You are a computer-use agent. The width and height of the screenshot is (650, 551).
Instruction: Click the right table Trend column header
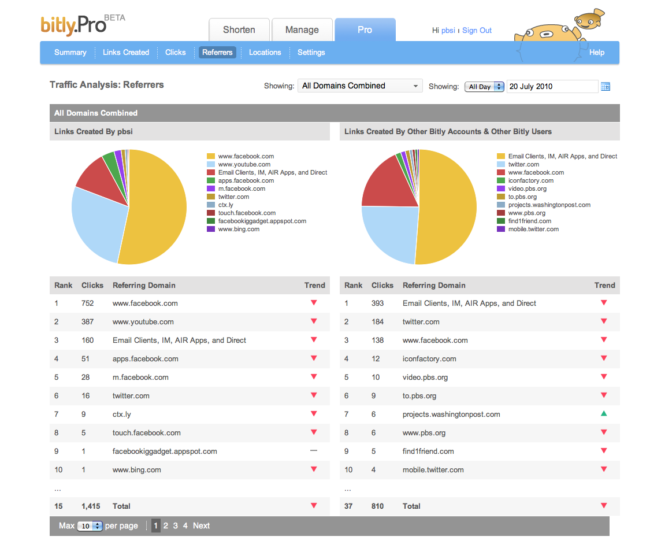[604, 285]
